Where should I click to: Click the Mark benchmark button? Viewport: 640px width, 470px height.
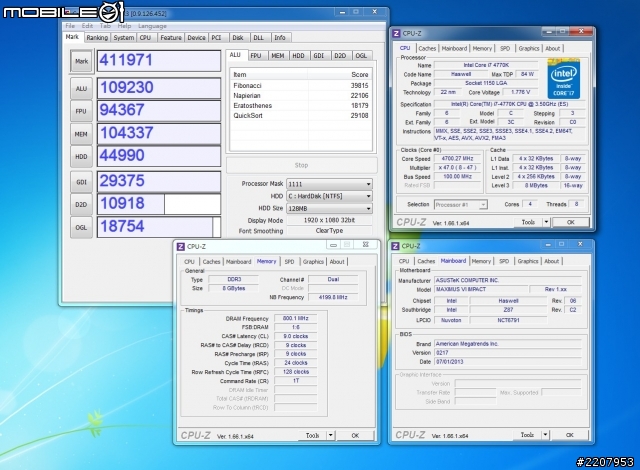[x=81, y=61]
